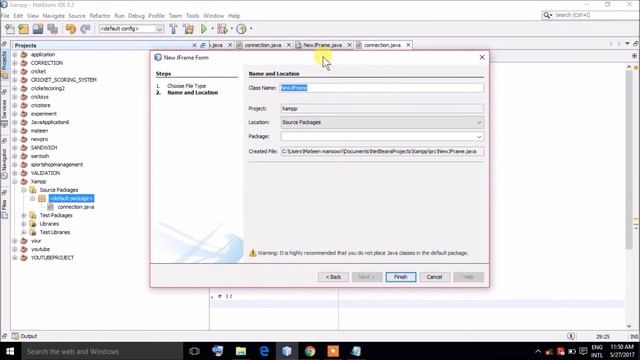Click the Finish button
Screen dimensions: 640x360
click(x=401, y=277)
